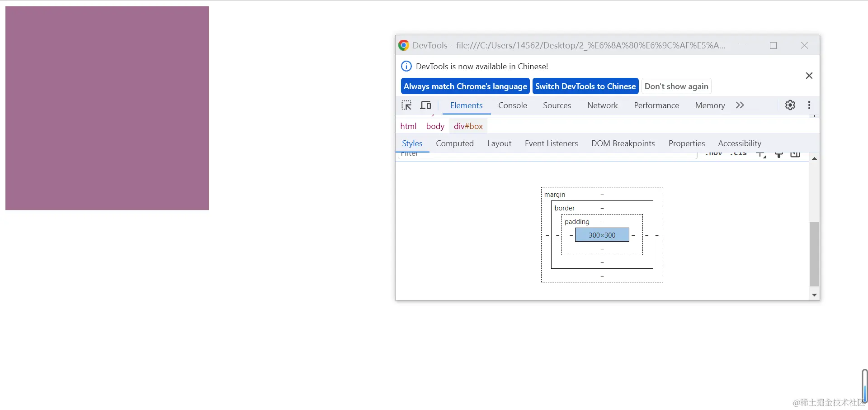
Task: Minimize the DevTools window
Action: [x=743, y=45]
